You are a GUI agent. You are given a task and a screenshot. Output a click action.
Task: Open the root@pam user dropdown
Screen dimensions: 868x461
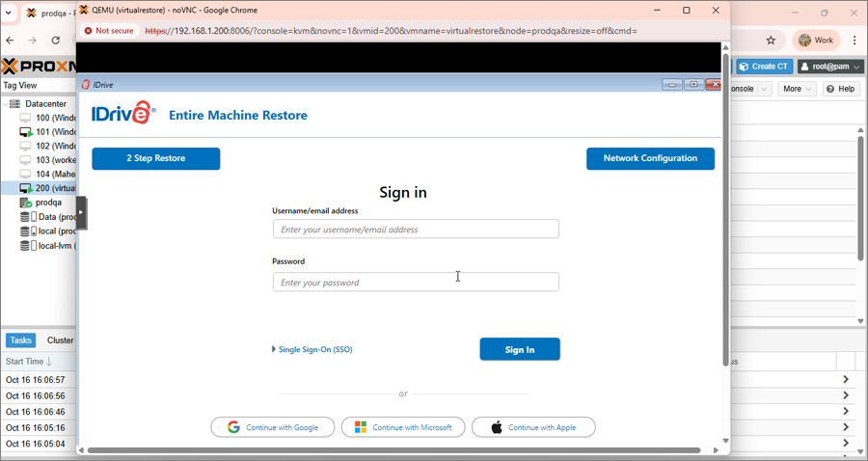click(x=830, y=67)
